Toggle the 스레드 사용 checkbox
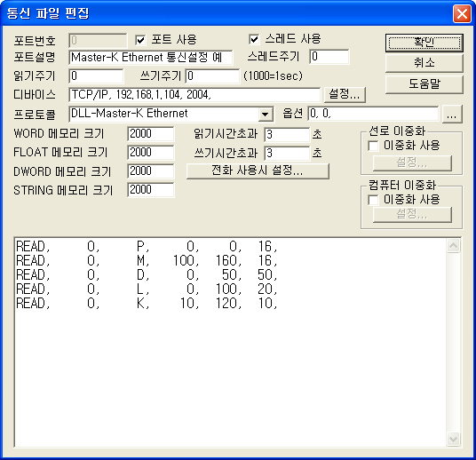The image size is (476, 460). pos(254,39)
